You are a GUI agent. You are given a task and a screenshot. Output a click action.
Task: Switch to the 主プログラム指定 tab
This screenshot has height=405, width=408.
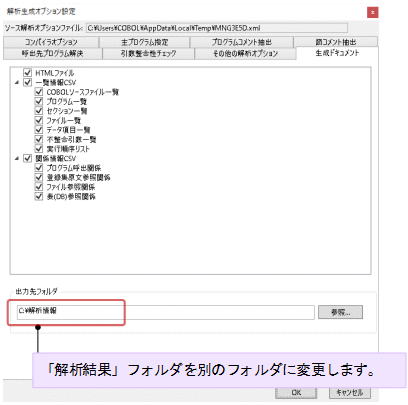pos(144,42)
